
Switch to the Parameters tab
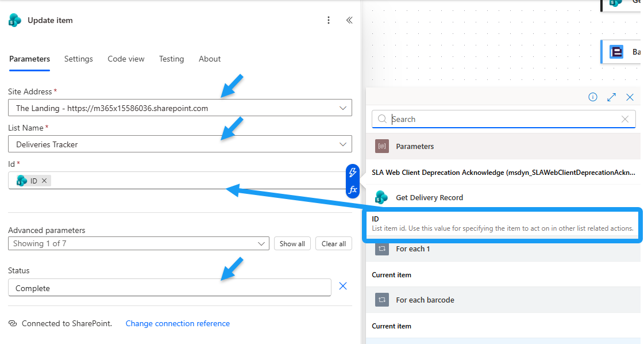point(29,59)
